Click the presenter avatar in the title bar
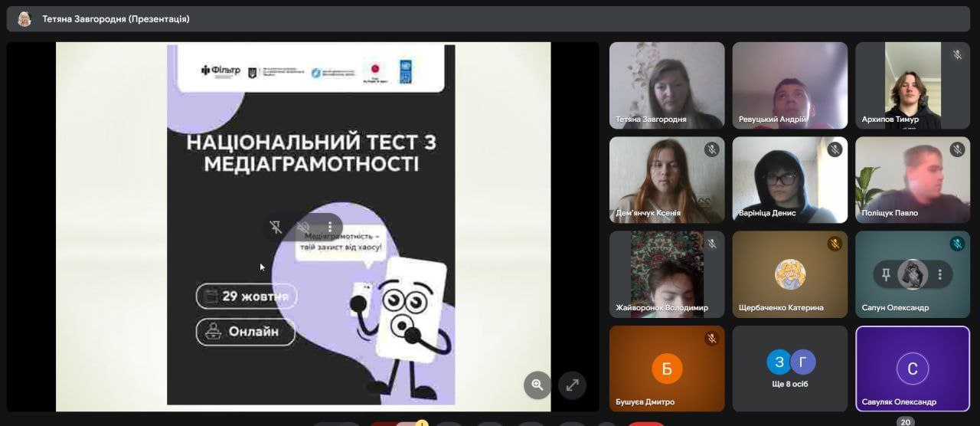Viewport: 980px width, 426px height. click(24, 19)
